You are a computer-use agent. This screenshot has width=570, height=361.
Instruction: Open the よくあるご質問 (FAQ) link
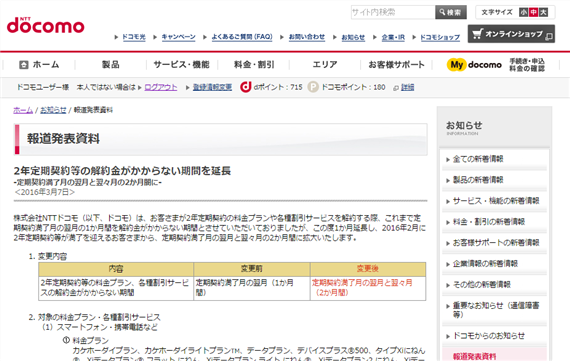[x=242, y=37]
